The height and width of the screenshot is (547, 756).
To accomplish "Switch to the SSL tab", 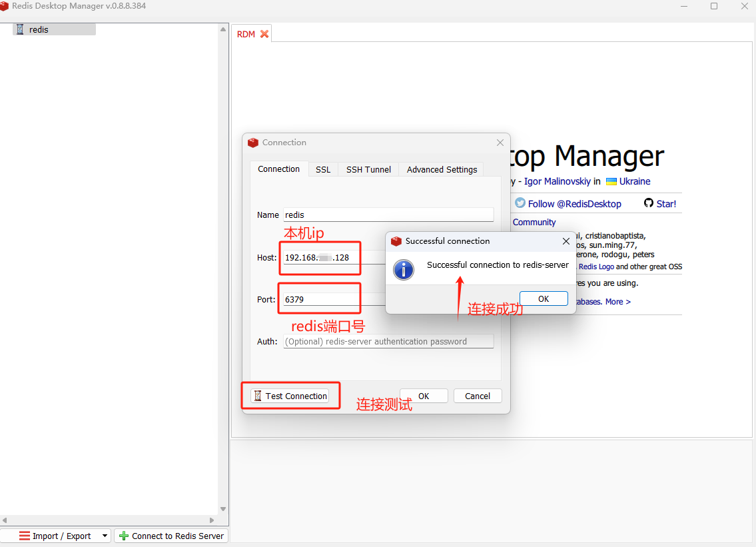I will (323, 169).
